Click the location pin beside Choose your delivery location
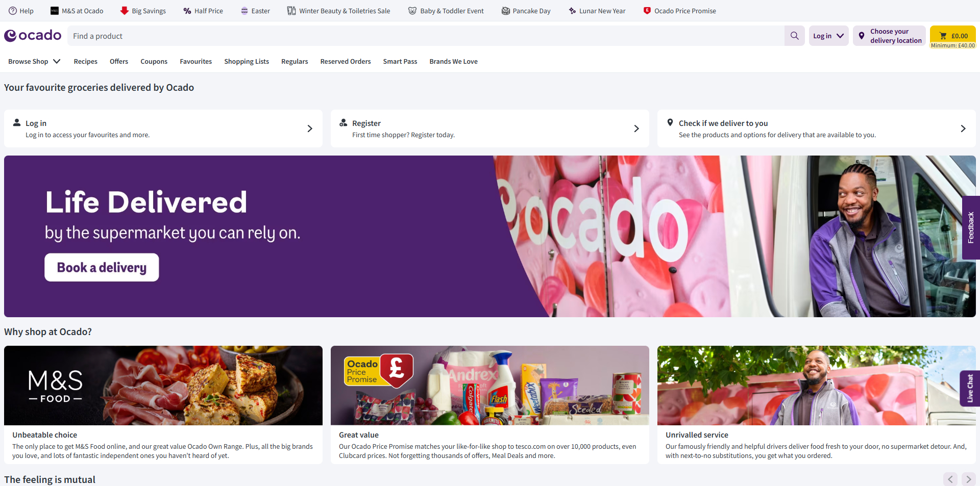 coord(862,36)
